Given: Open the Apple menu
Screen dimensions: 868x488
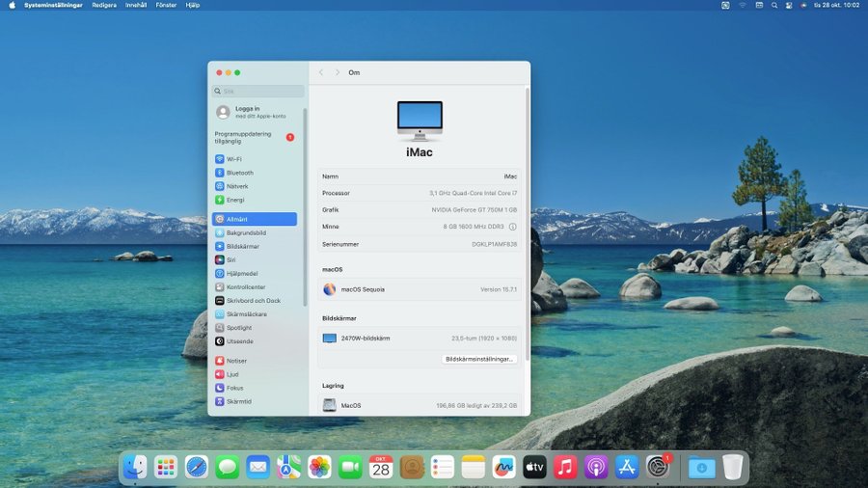Looking at the screenshot, I should (12, 5).
